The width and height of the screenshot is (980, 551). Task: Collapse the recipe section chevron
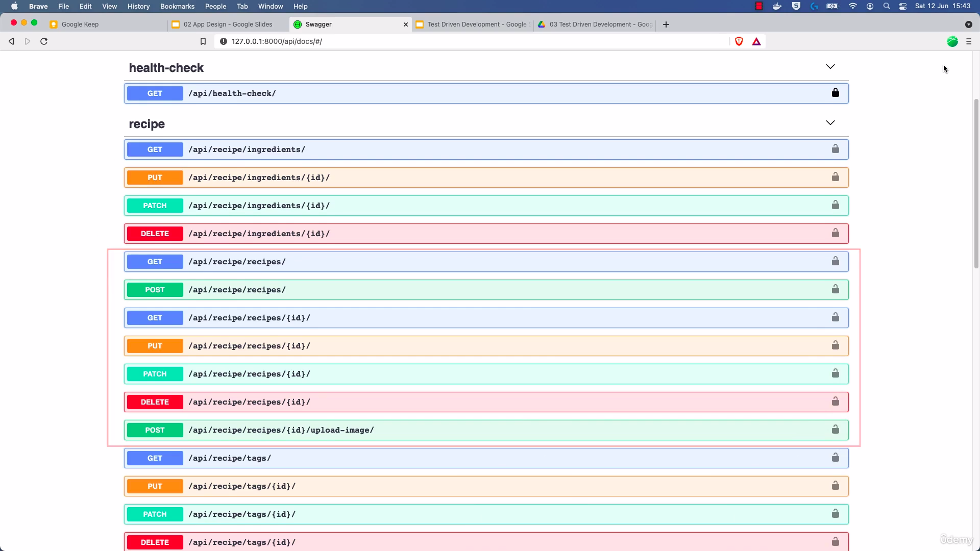[830, 123]
